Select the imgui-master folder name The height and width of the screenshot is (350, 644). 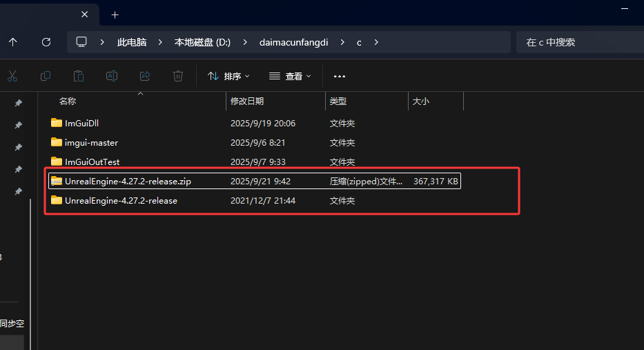[x=91, y=142]
